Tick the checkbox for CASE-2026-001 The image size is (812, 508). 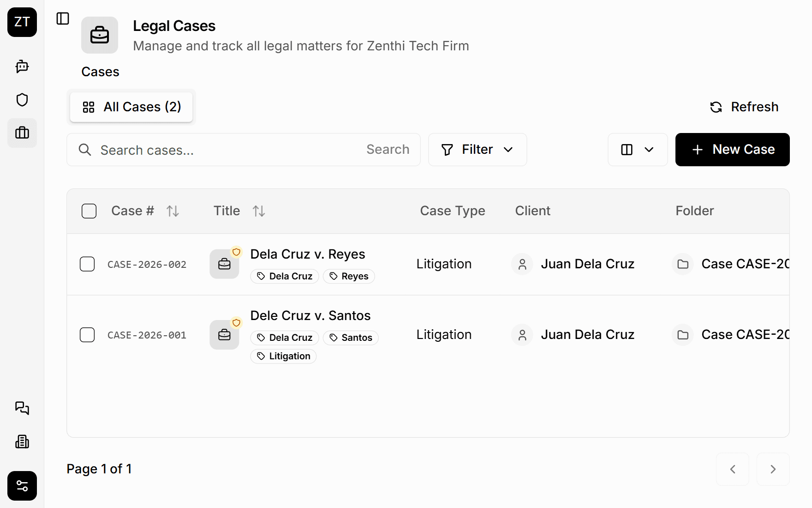tap(87, 335)
